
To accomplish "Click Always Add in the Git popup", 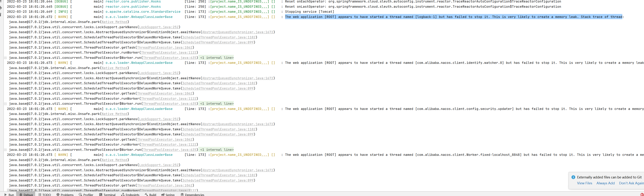I will tap(605, 183).
